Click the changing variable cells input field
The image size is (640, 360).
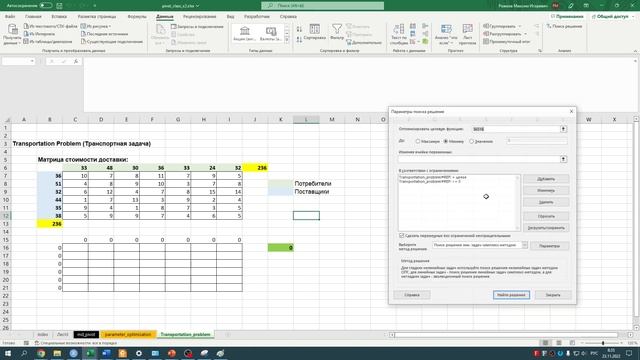click(479, 159)
